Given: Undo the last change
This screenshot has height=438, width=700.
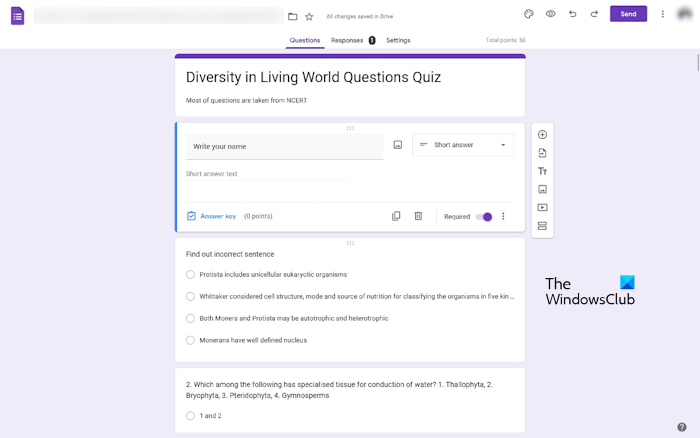Looking at the screenshot, I should (x=572, y=14).
